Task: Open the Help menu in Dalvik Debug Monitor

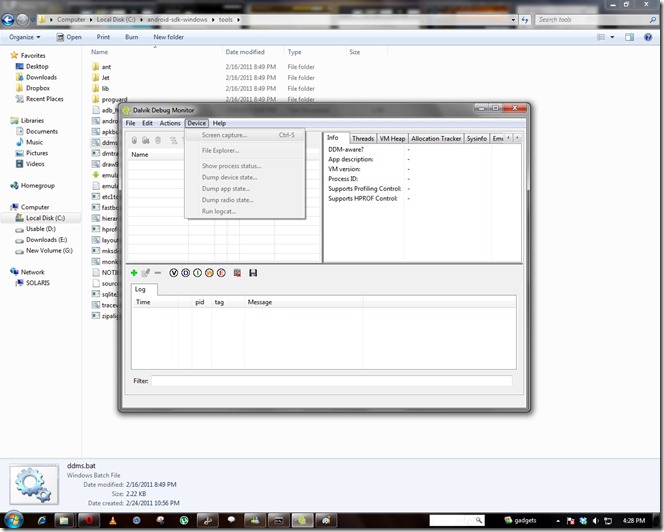Action: (219, 123)
